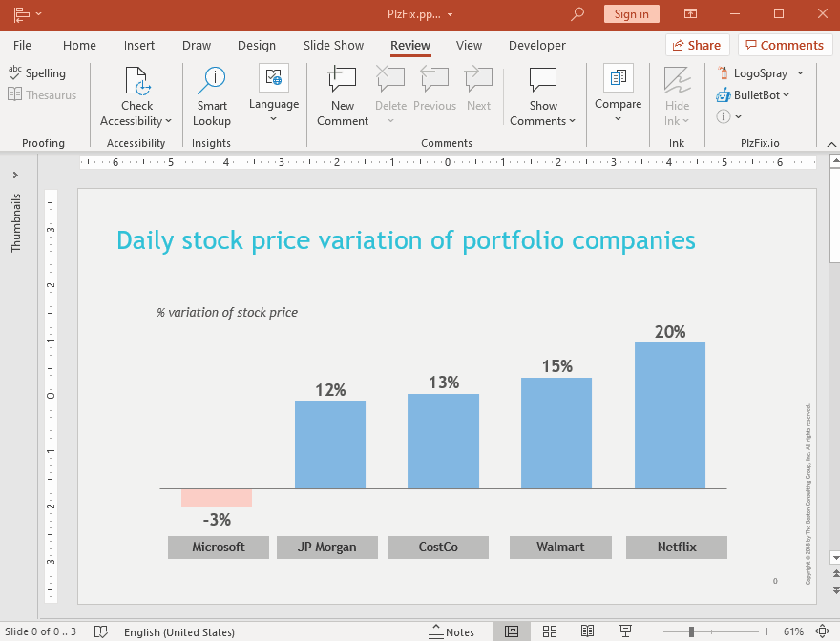Click the Share button
840x641 pixels.
[x=698, y=45]
